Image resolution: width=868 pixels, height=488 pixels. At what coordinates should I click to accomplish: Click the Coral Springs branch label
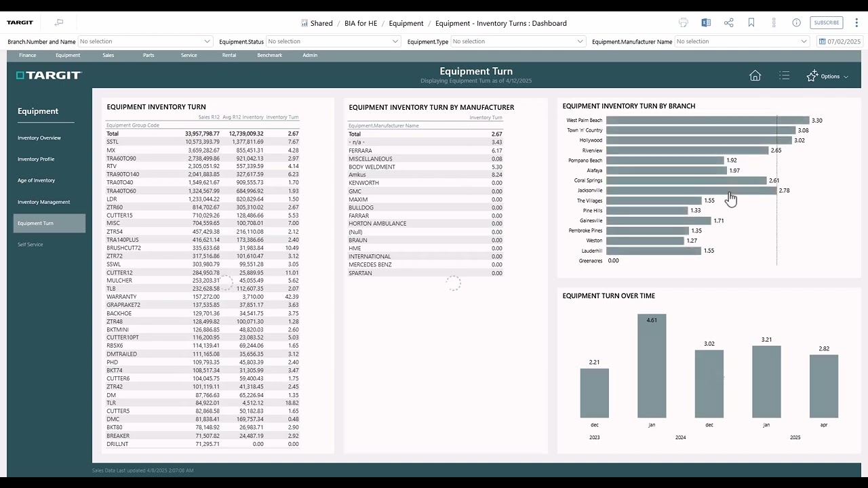[588, 180]
